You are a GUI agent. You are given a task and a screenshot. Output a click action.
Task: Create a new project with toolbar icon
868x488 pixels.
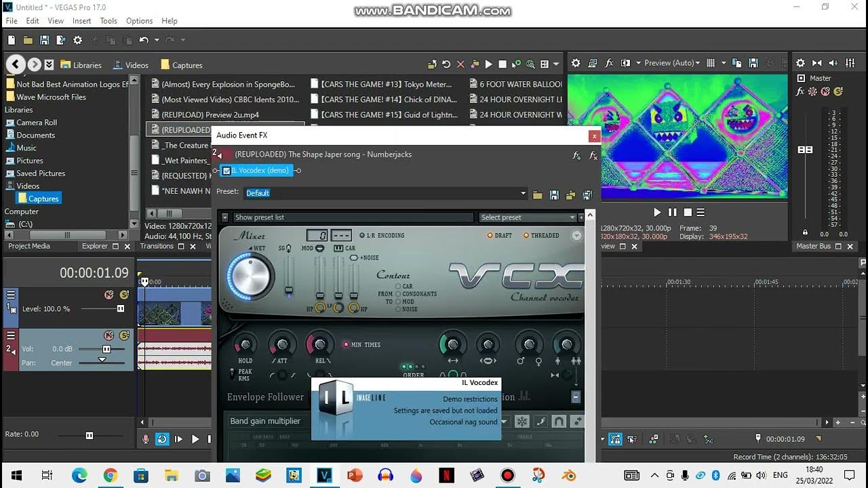(x=12, y=41)
